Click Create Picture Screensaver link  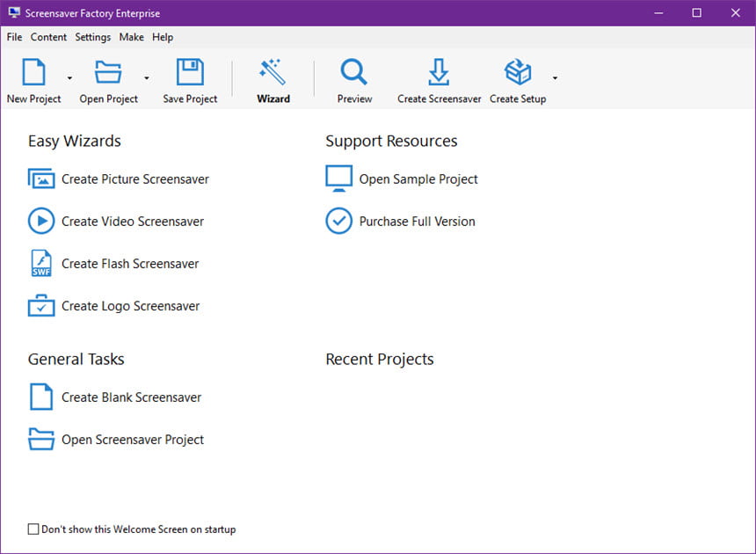pos(135,179)
